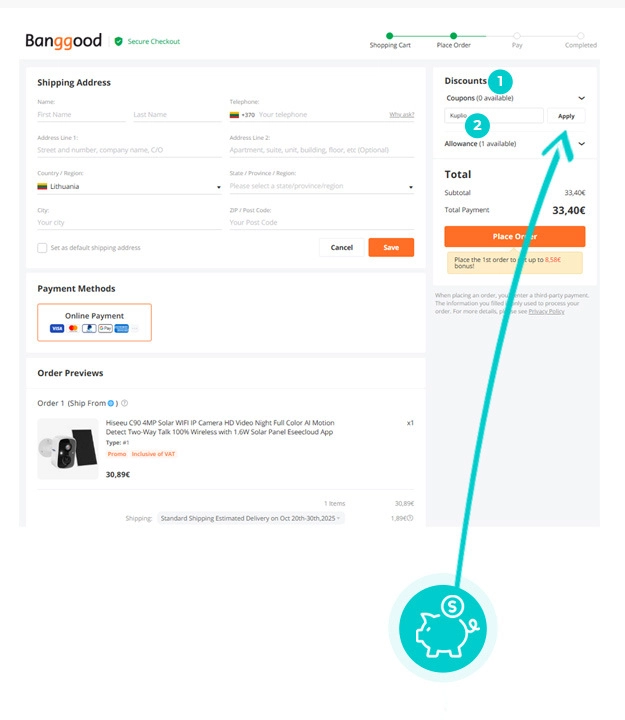Apply the coupon code
The height and width of the screenshot is (720, 625).
566,116
